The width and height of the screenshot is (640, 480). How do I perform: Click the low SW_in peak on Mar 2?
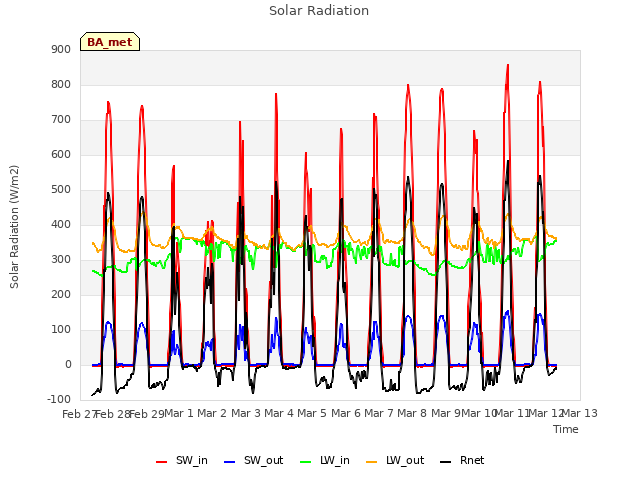coord(211,222)
